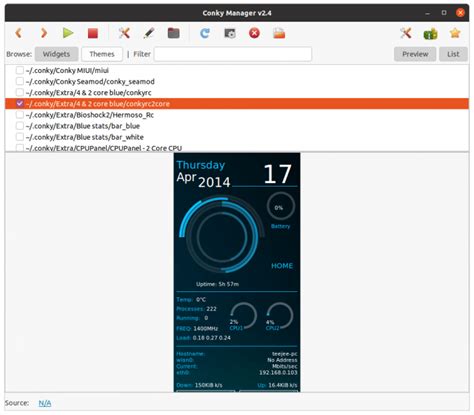474x415 pixels.
Task: Stop the widget with red square icon
Action: coord(93,33)
